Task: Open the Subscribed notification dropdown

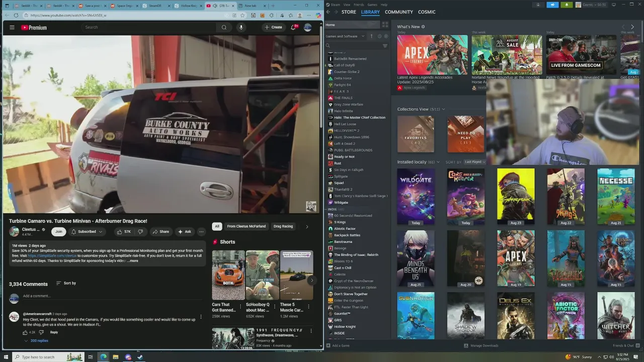Action: pos(87,232)
